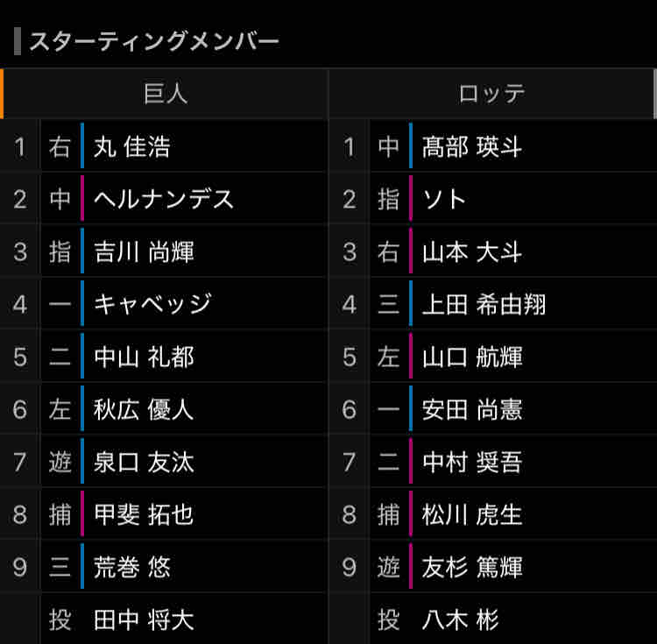Select 荒巻 悠 third baseman entry
Image resolution: width=657 pixels, height=644 pixels.
pyautogui.click(x=131, y=567)
